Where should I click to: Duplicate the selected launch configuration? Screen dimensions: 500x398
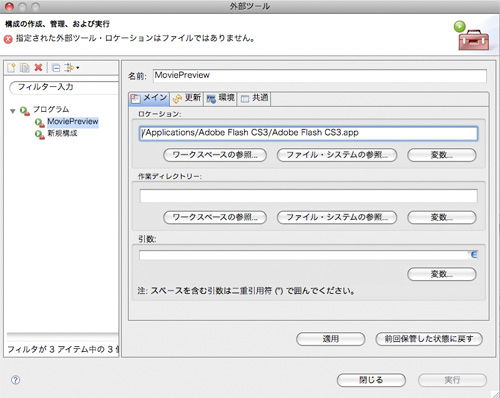click(25, 68)
